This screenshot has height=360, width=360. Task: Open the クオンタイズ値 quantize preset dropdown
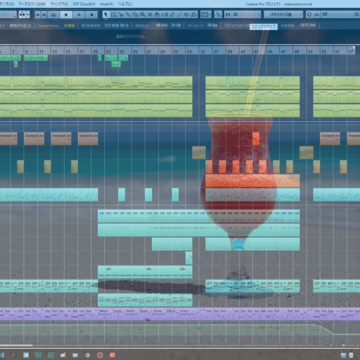[x=284, y=15]
